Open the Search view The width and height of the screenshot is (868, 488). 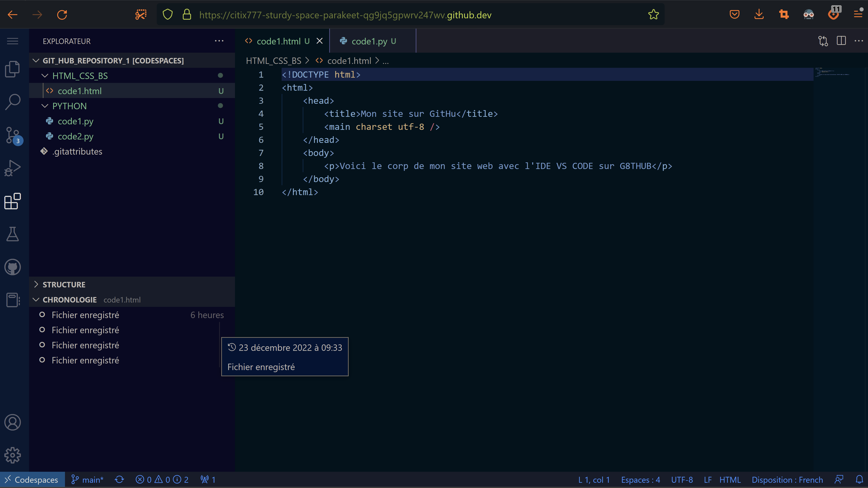click(x=12, y=101)
